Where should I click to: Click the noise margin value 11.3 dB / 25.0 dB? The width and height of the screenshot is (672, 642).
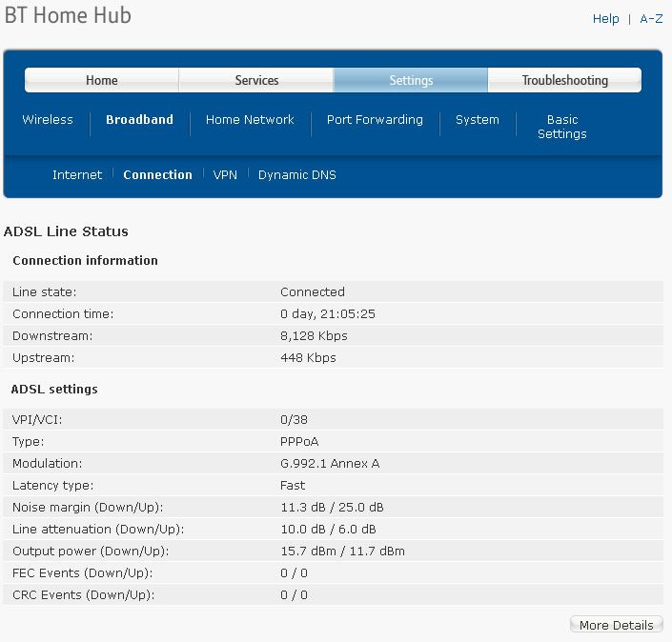[x=332, y=507]
